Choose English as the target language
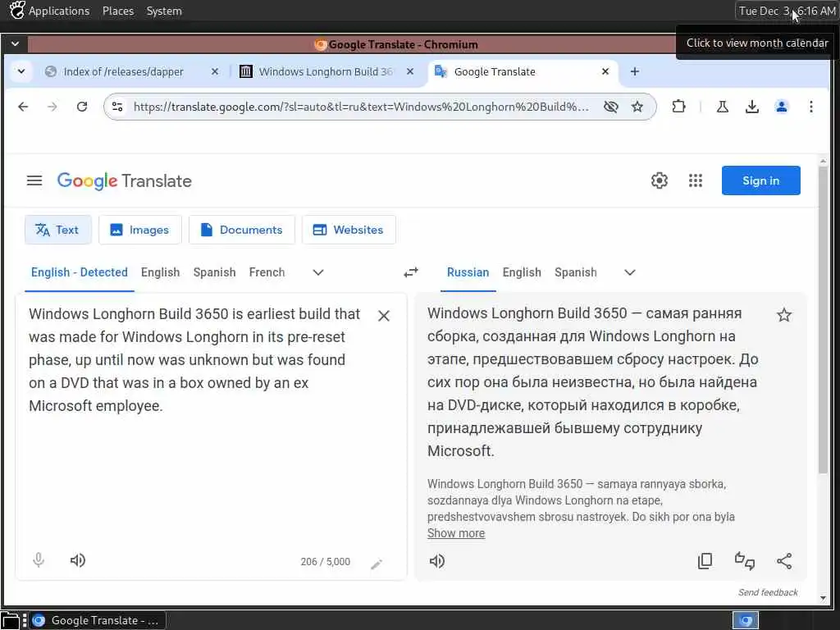 (x=522, y=272)
